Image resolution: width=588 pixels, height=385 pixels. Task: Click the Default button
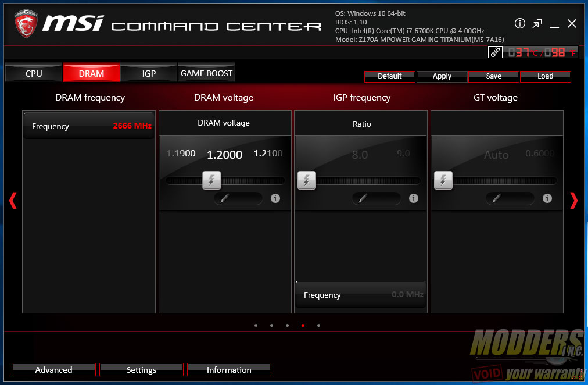[390, 76]
